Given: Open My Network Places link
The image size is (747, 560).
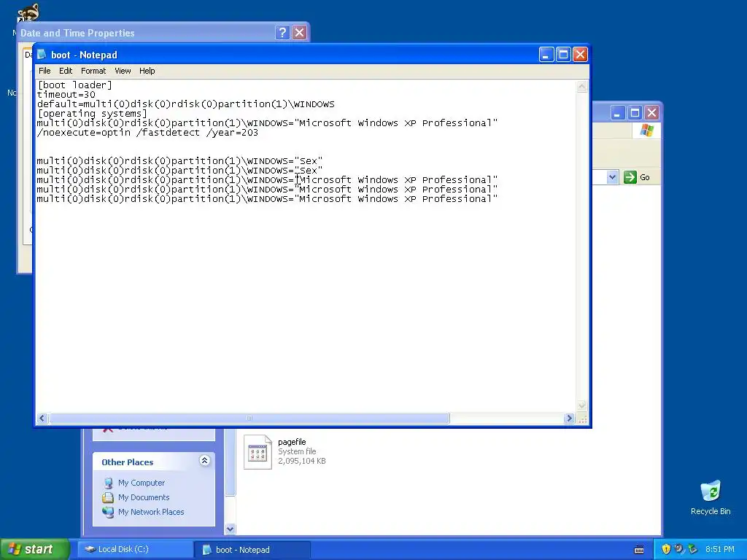Looking at the screenshot, I should tap(151, 512).
